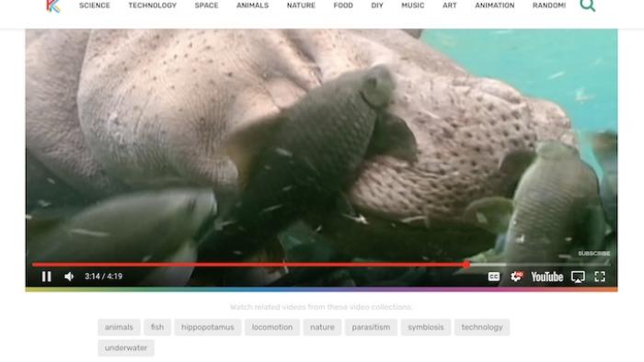
Task: Click the AirPlay cast icon
Action: click(x=578, y=277)
